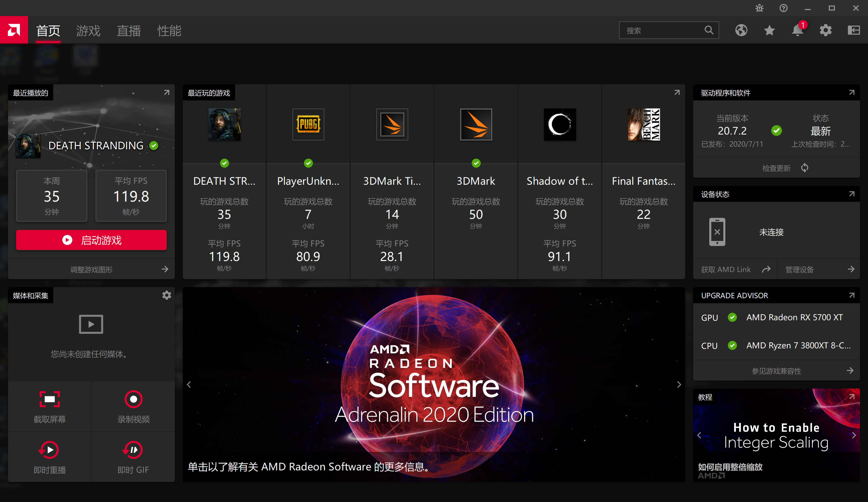Go to next banner slide

pyautogui.click(x=679, y=385)
